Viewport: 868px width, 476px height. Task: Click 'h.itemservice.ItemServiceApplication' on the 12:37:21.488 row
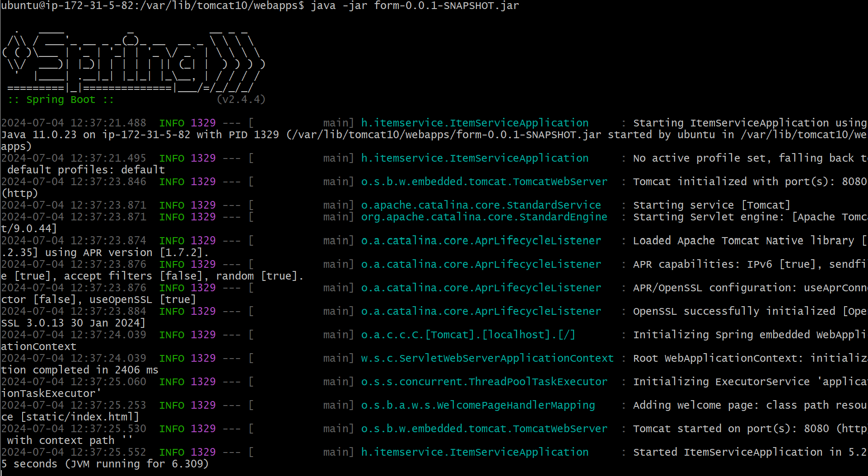(475, 123)
